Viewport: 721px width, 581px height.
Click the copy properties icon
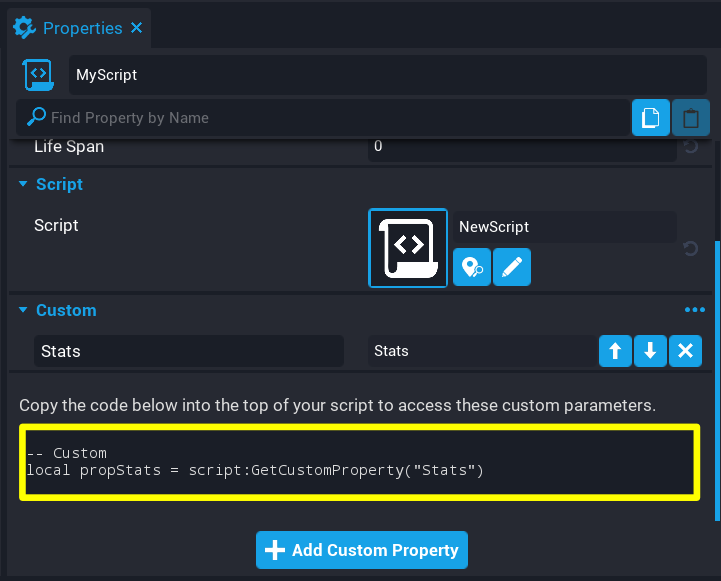click(x=651, y=118)
